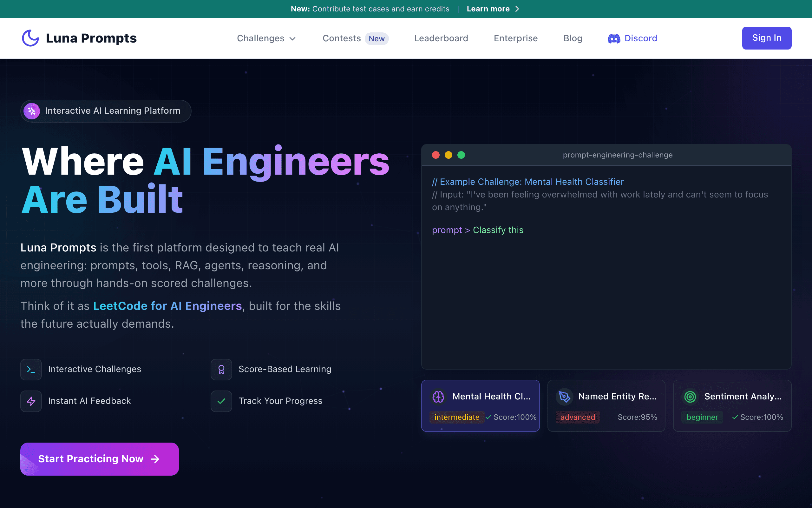Viewport: 812px width, 508px height.
Task: Click the intermediate difficulty tag
Action: 457,417
